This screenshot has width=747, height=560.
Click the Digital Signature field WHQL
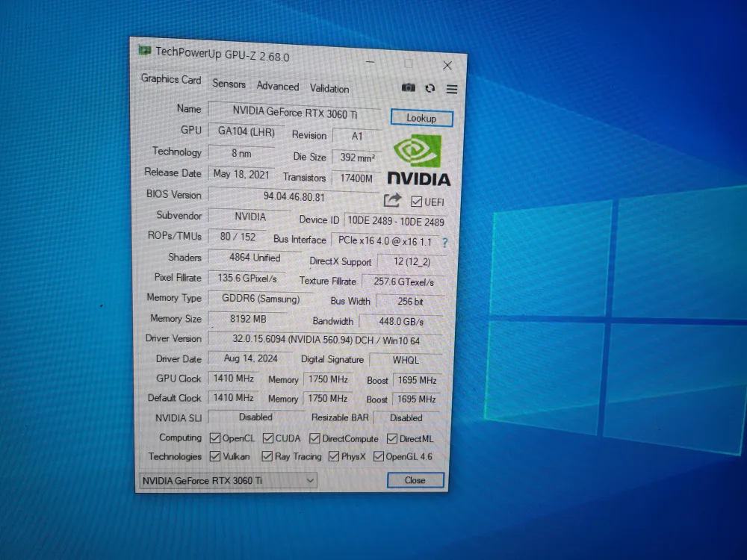406,360
